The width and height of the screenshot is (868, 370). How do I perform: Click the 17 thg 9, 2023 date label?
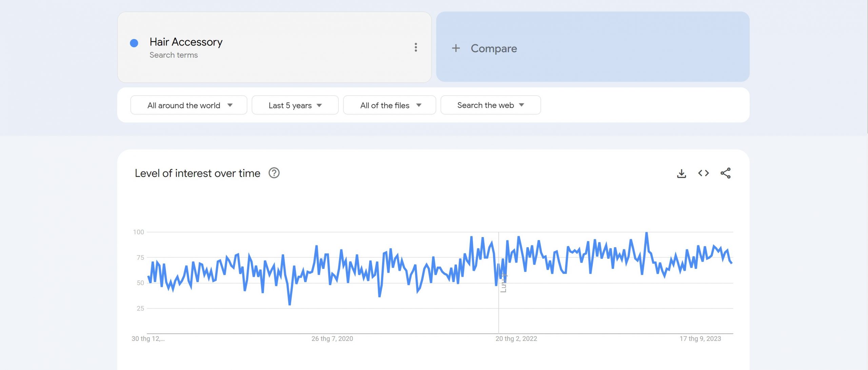point(700,339)
